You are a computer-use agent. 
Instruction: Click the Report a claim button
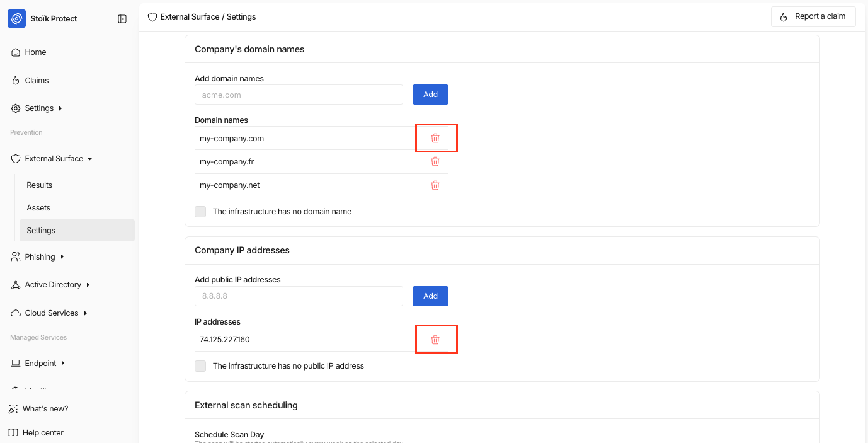813,16
